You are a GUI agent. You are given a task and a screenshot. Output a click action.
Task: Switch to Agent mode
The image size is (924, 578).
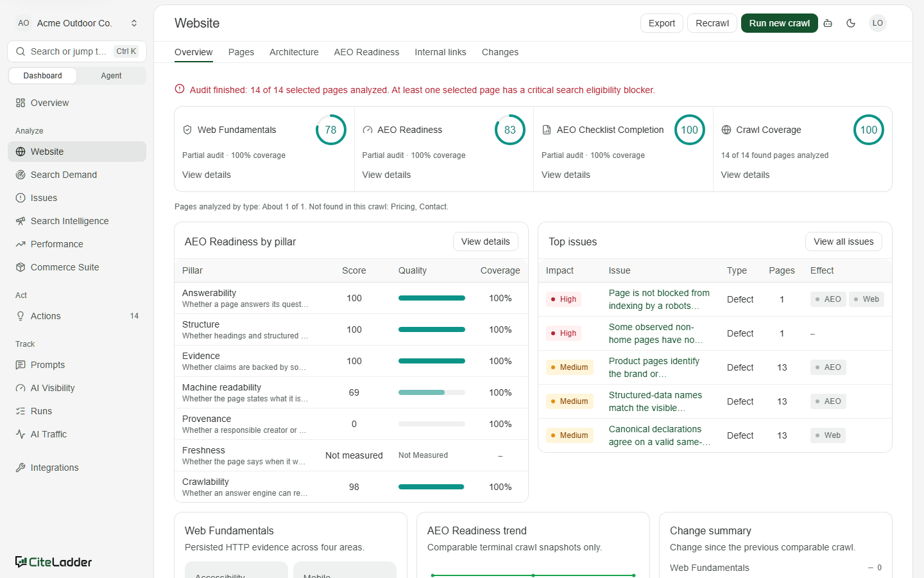111,76
